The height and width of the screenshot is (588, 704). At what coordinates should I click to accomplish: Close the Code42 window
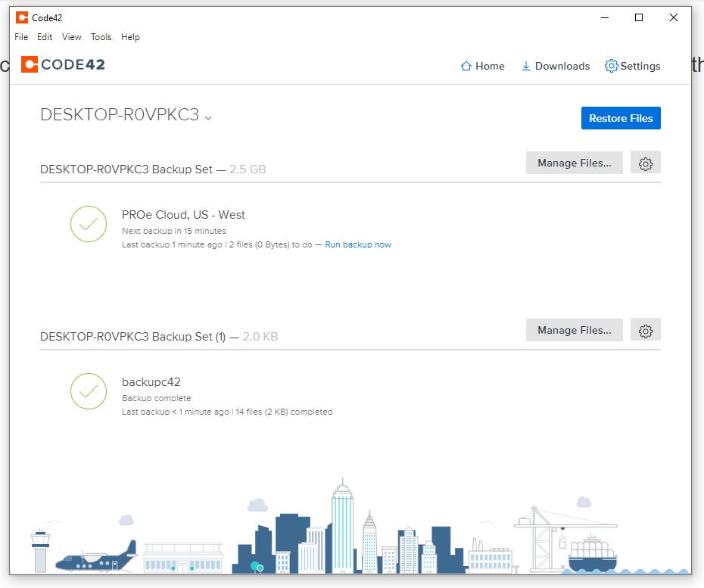pyautogui.click(x=674, y=17)
